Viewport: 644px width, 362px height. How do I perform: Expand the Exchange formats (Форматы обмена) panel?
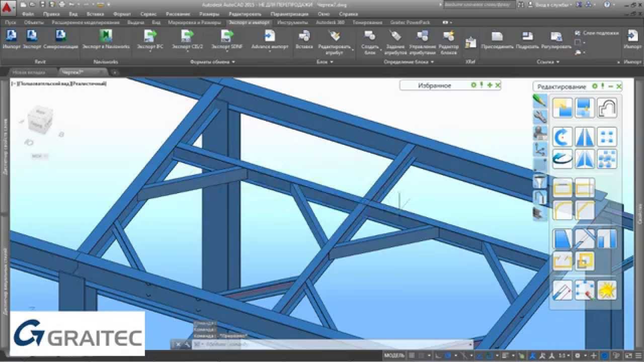pyautogui.click(x=212, y=62)
